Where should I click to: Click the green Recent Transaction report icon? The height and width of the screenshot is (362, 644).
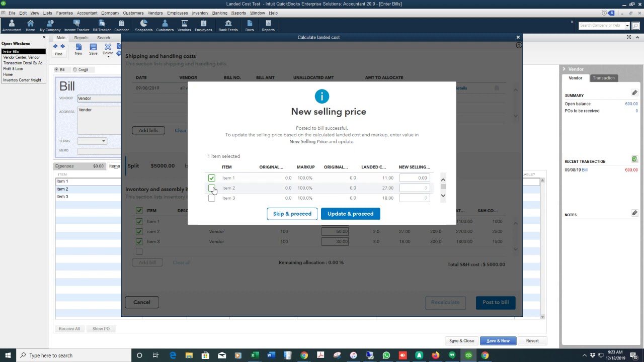point(634,159)
